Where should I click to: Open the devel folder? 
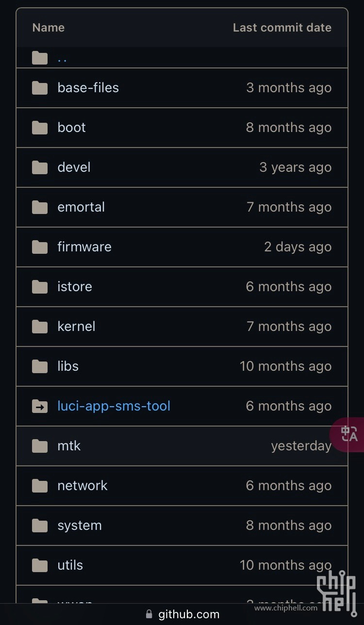coord(74,167)
